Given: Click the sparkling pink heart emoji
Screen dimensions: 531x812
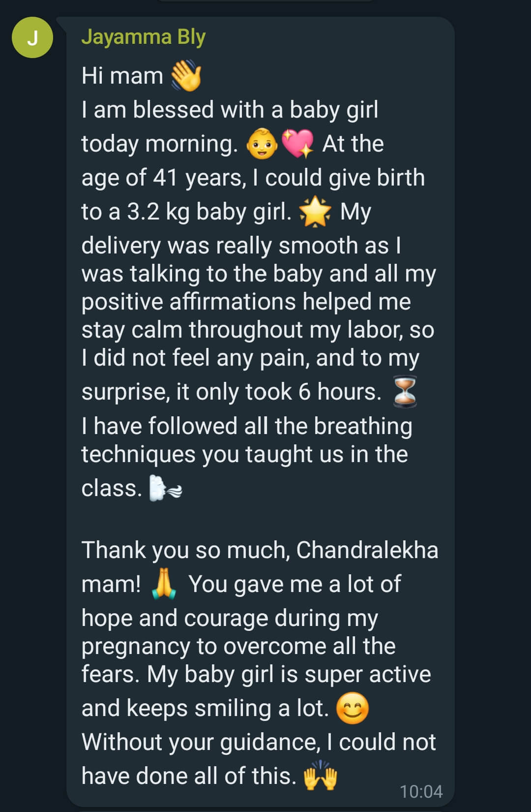Looking at the screenshot, I should 297,144.
